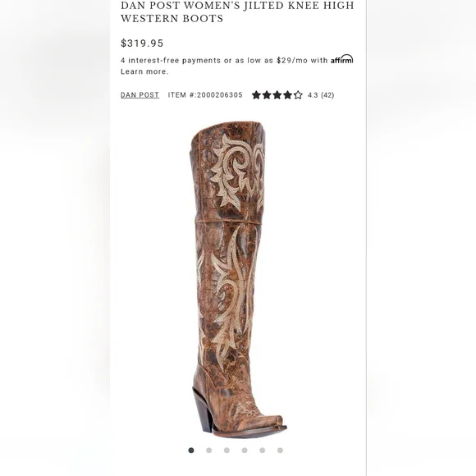
Task: Select the fourth carousel dot
Action: pyautogui.click(x=245, y=451)
